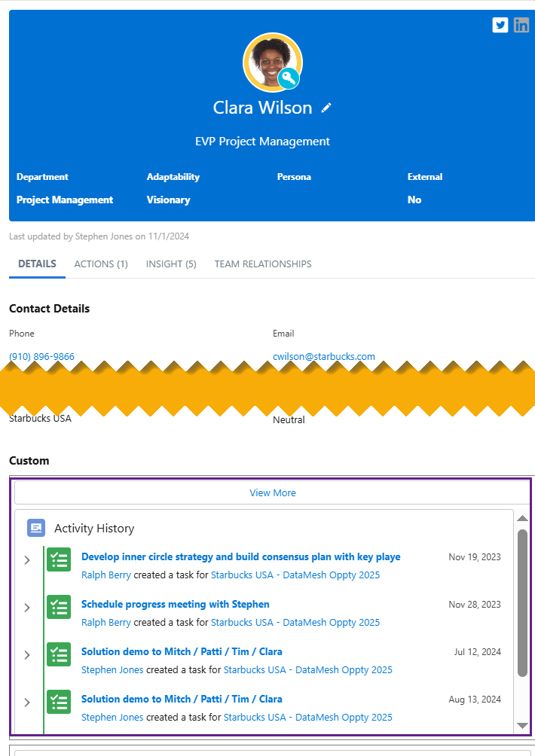535x756 pixels.
Task: Switch to the ACTIONS (1) tab
Action: (x=101, y=264)
